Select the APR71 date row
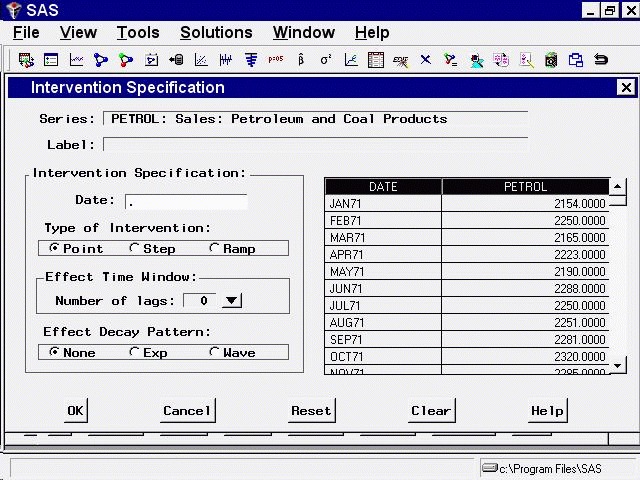Viewport: 640px width, 480px height. tap(383, 255)
